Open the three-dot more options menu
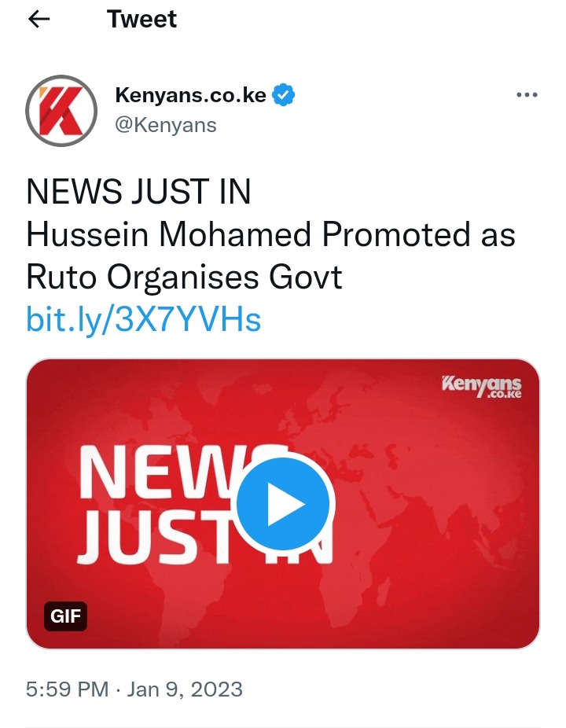The height and width of the screenshot is (728, 566). coord(527,94)
